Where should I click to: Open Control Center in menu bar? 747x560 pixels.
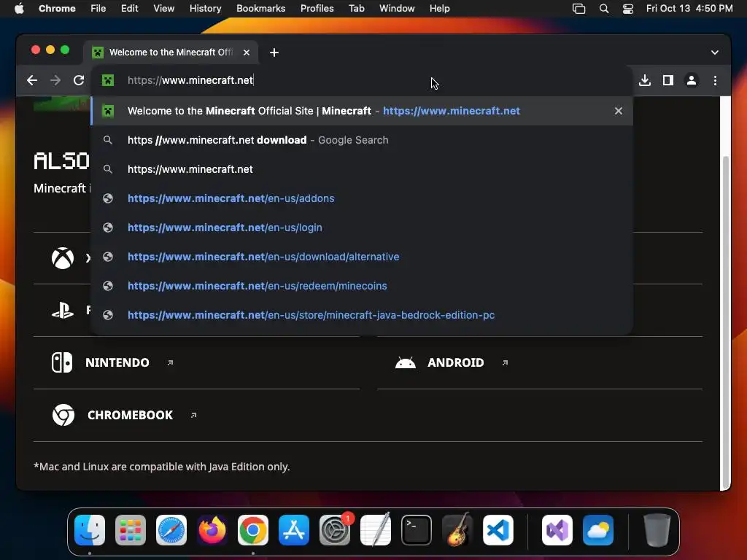tap(628, 9)
